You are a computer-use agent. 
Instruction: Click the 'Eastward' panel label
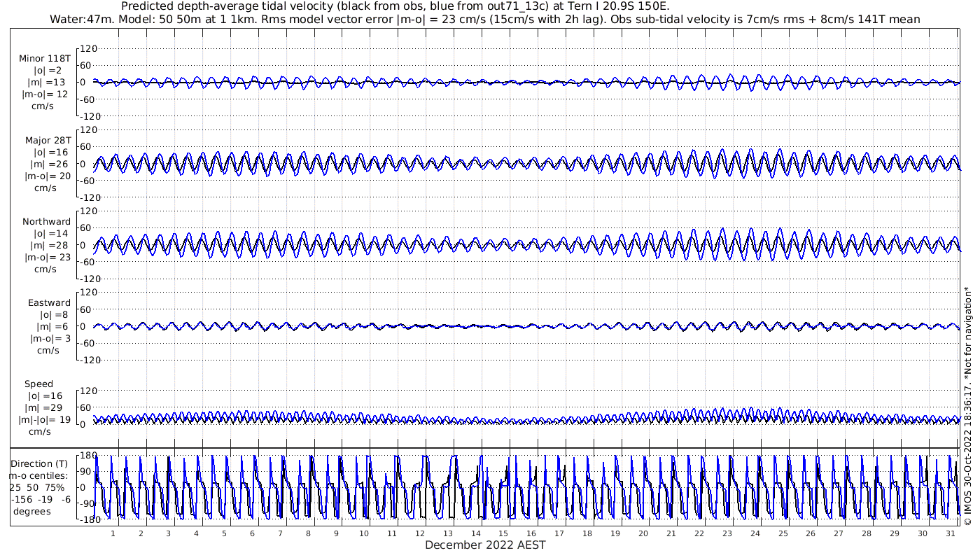pyautogui.click(x=49, y=303)
